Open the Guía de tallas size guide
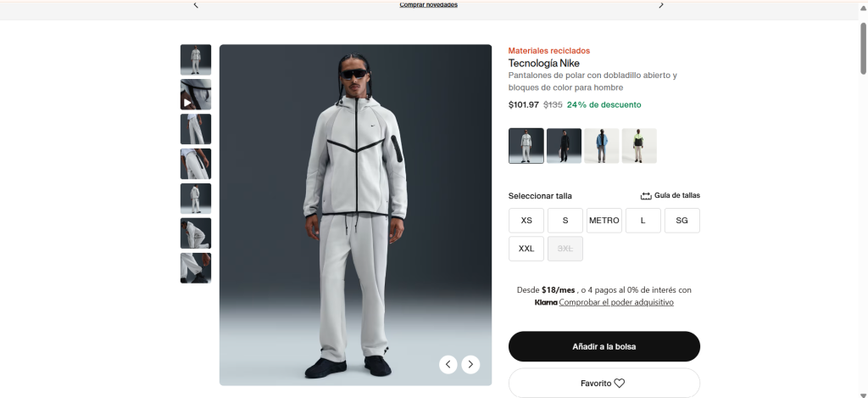This screenshot has width=868, height=398. point(670,196)
